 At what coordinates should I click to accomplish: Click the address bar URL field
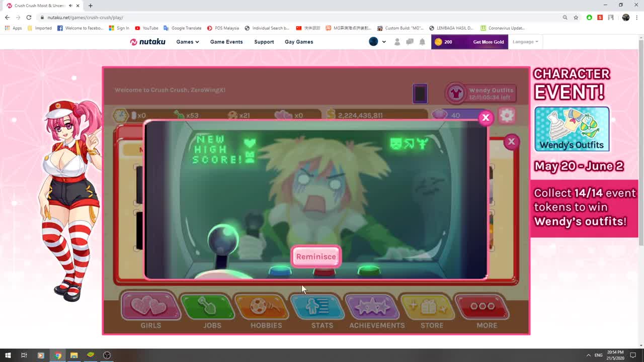pyautogui.click(x=302, y=17)
